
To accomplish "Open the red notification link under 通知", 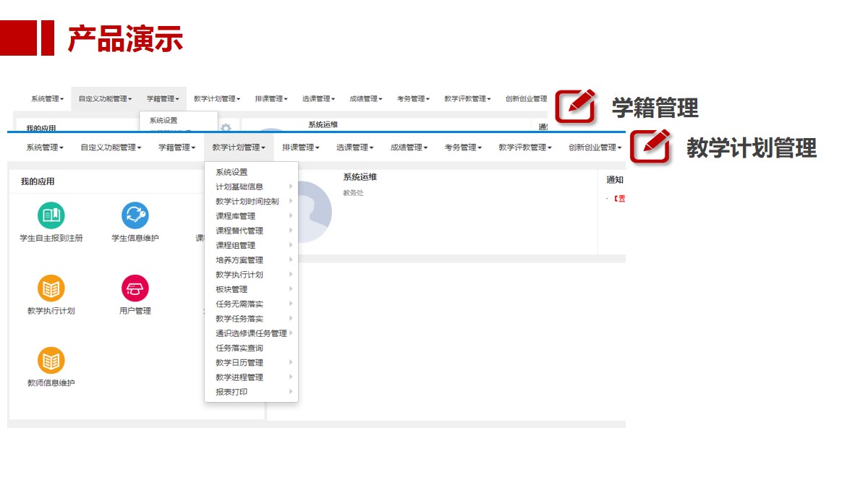I will pyautogui.click(x=619, y=199).
